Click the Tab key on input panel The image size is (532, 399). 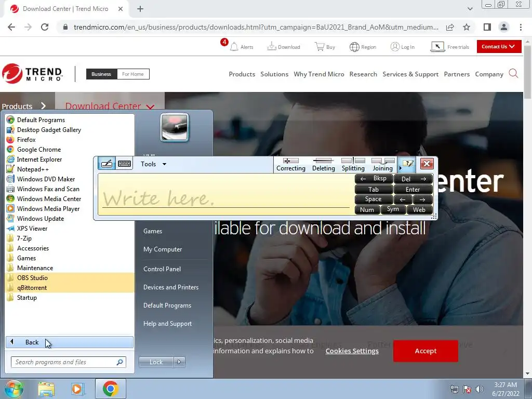[x=374, y=189]
